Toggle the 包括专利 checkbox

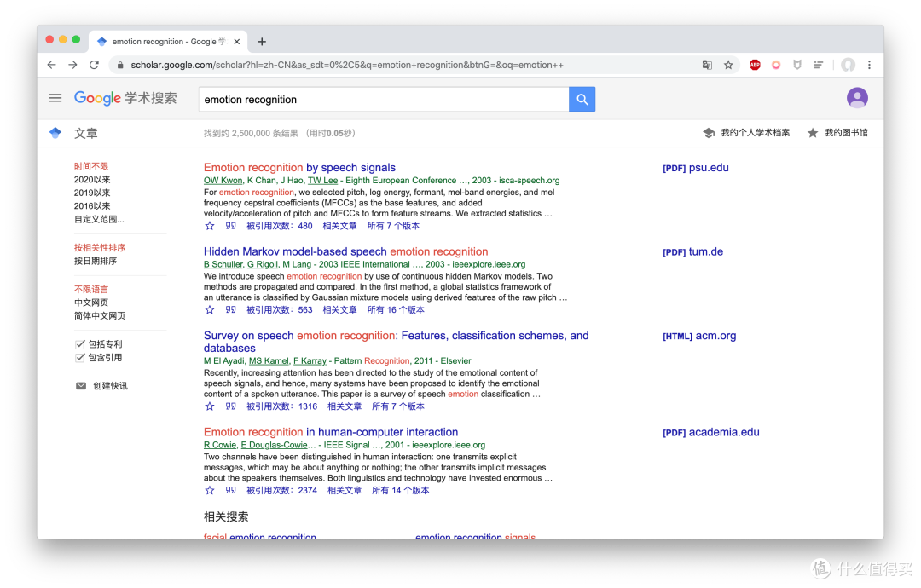pyautogui.click(x=80, y=344)
